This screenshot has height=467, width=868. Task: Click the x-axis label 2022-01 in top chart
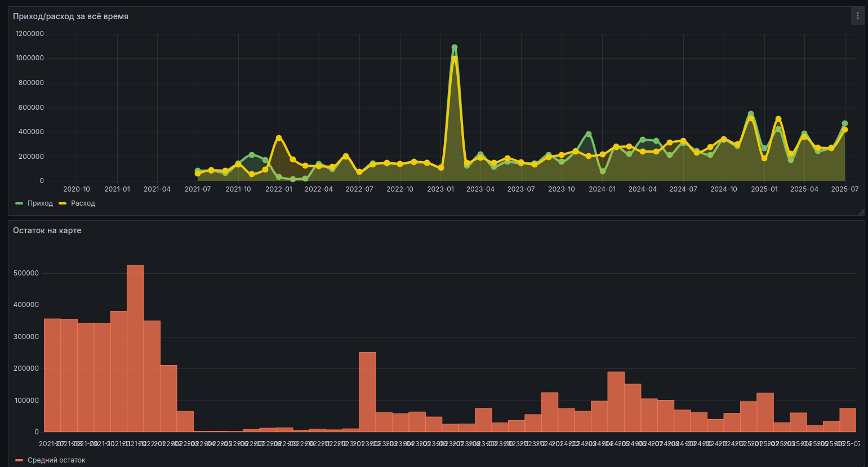[279, 189]
